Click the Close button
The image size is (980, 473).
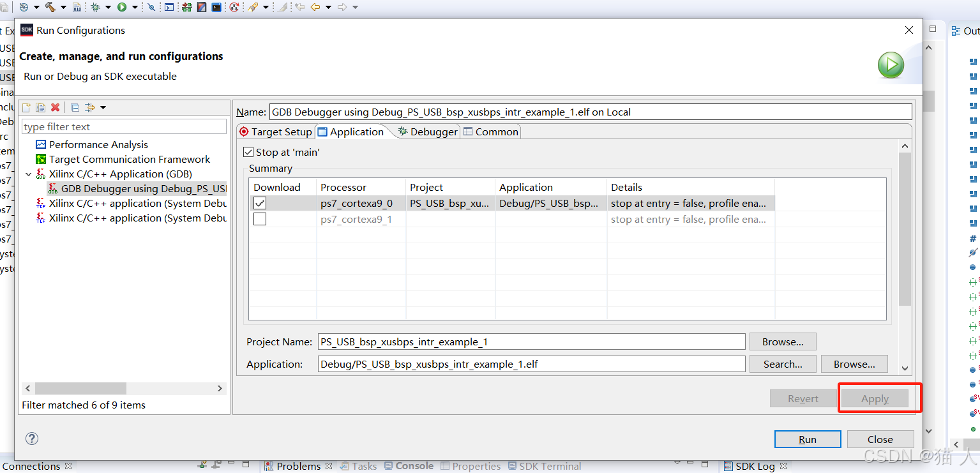(880, 439)
